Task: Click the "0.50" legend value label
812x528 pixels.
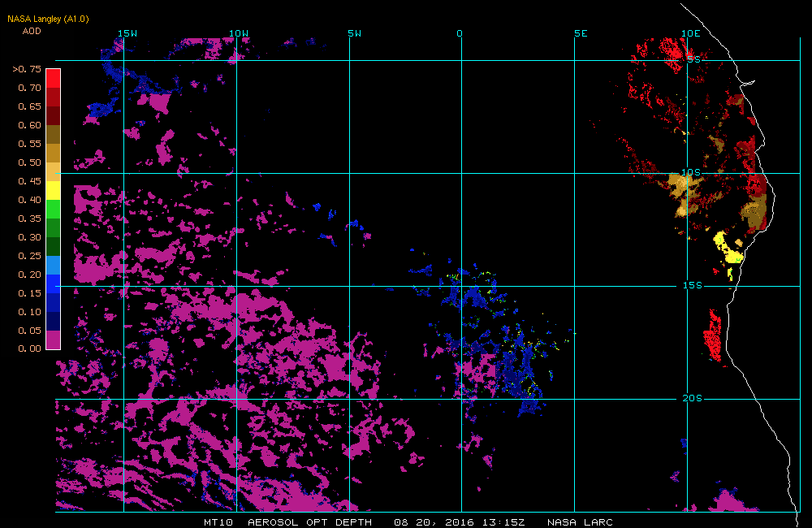Action: [29, 162]
